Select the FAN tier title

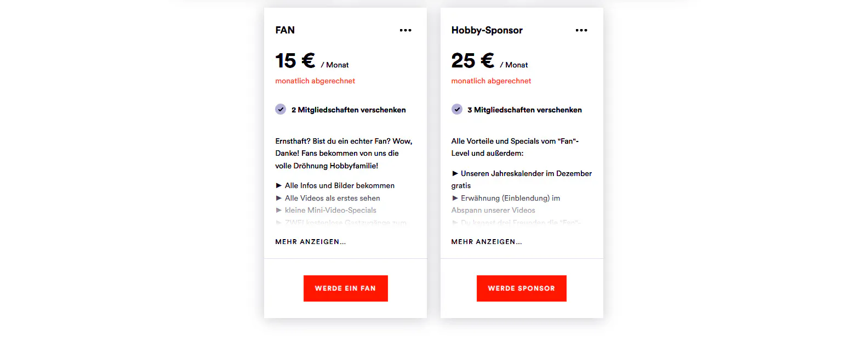tap(285, 30)
